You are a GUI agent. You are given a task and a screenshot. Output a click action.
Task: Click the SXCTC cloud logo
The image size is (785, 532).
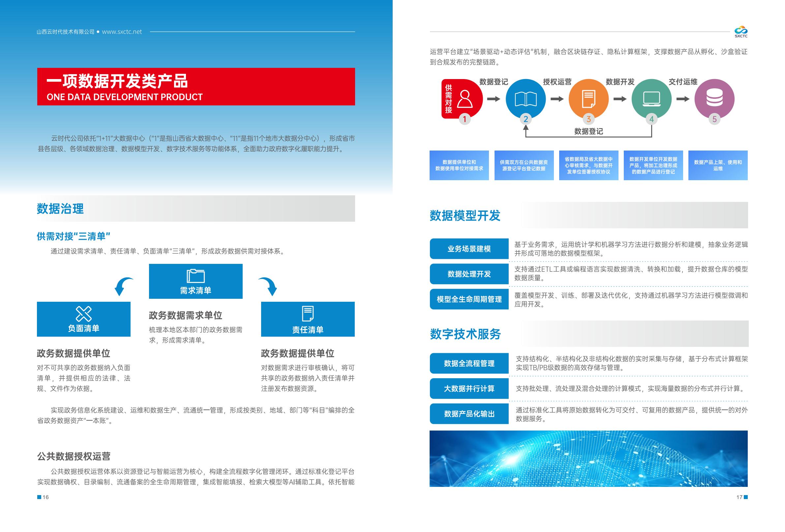741,31
